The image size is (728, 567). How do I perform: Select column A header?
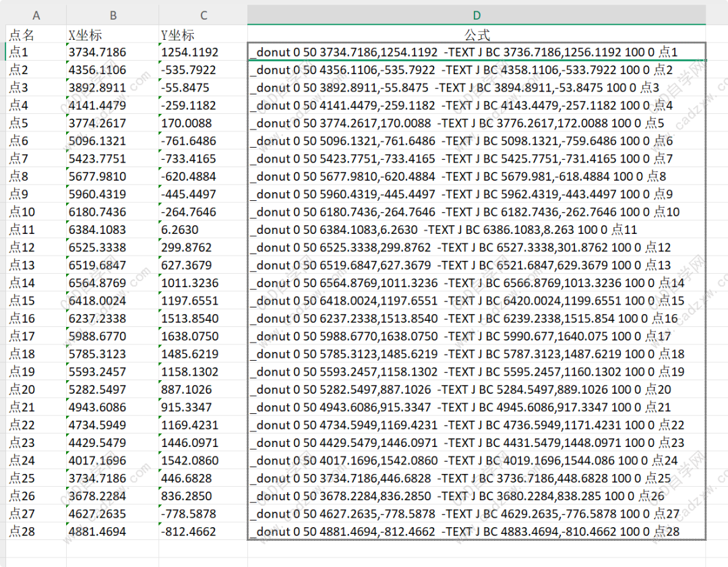(x=36, y=16)
